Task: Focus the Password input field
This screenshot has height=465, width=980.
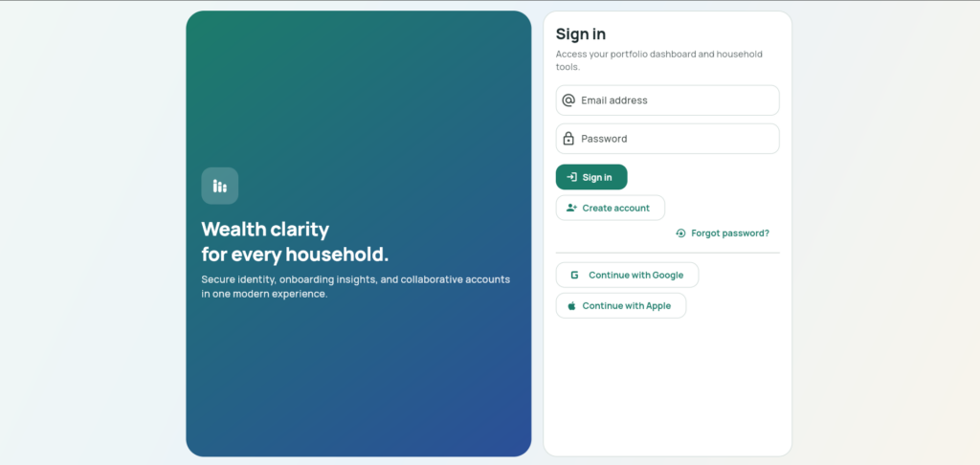Action: click(x=667, y=139)
